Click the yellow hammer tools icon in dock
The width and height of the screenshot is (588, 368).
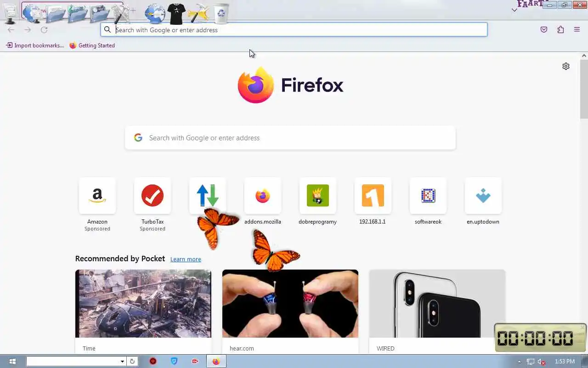coord(199,13)
